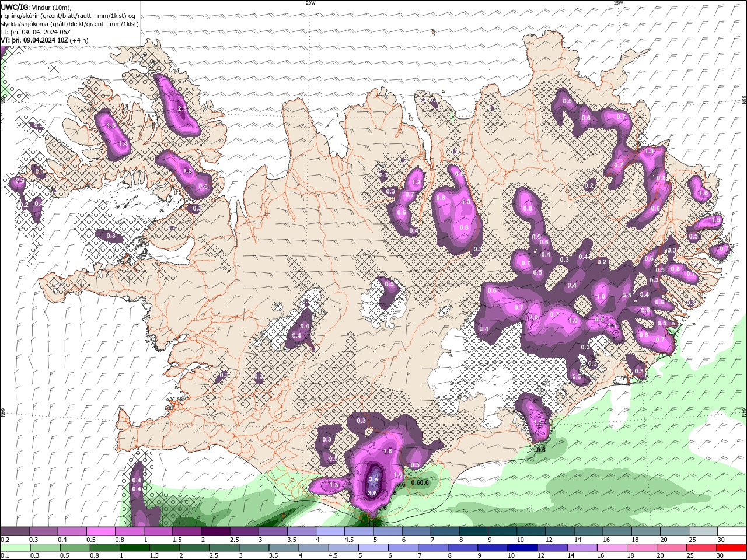Pick snow legend swatch starting at 0.8
The width and height of the screenshot is (747, 560).
tap(129, 531)
